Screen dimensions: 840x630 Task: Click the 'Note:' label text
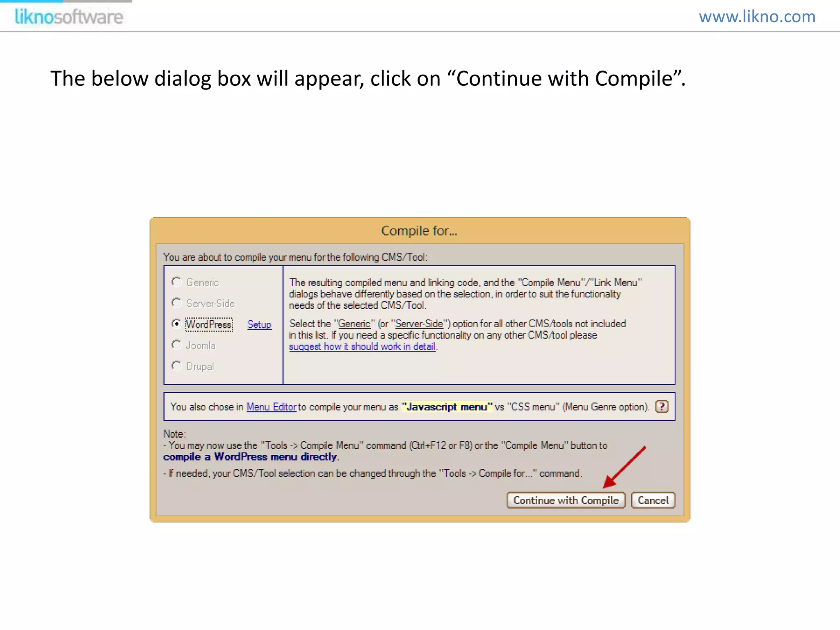point(175,434)
